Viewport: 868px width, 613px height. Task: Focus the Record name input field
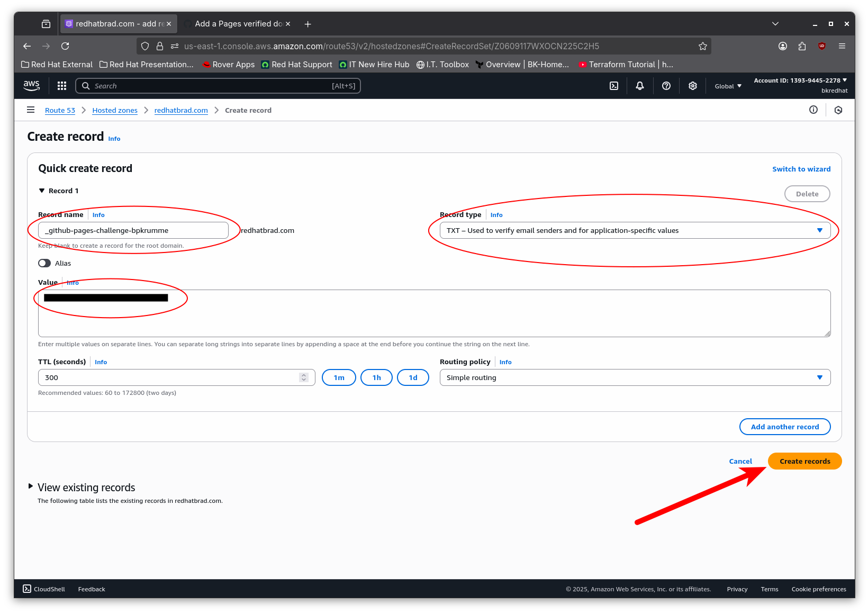coord(133,230)
